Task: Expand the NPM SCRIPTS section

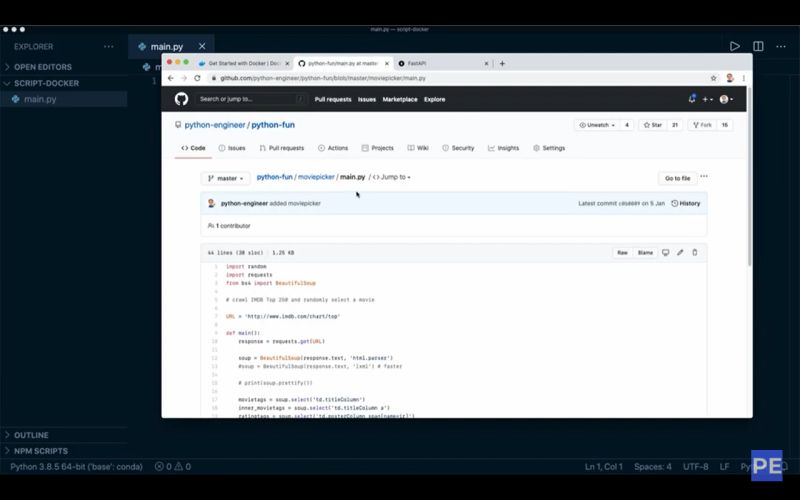Action: point(64,451)
